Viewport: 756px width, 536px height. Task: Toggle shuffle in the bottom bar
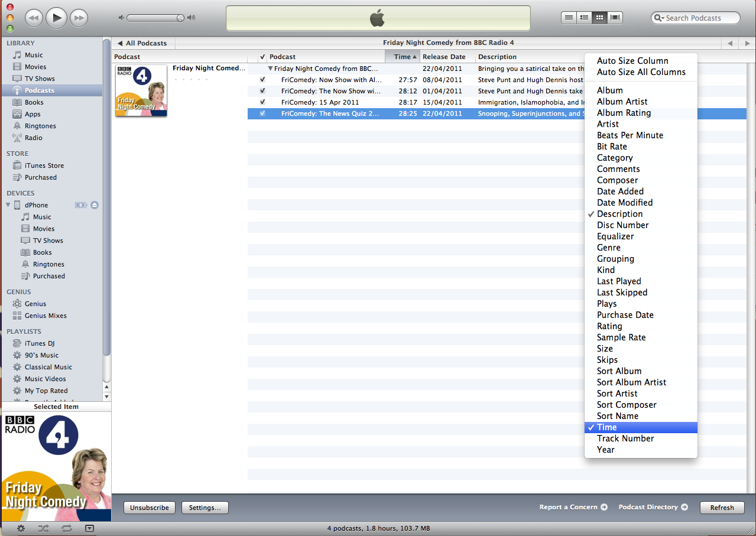pos(44,528)
